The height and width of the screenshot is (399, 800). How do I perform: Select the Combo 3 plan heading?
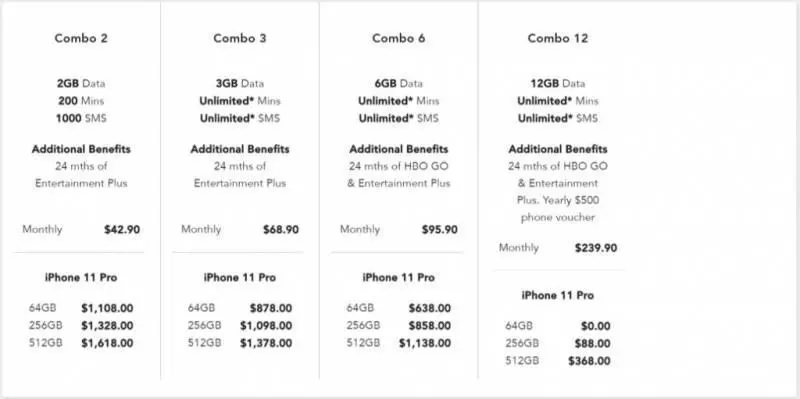(240, 38)
